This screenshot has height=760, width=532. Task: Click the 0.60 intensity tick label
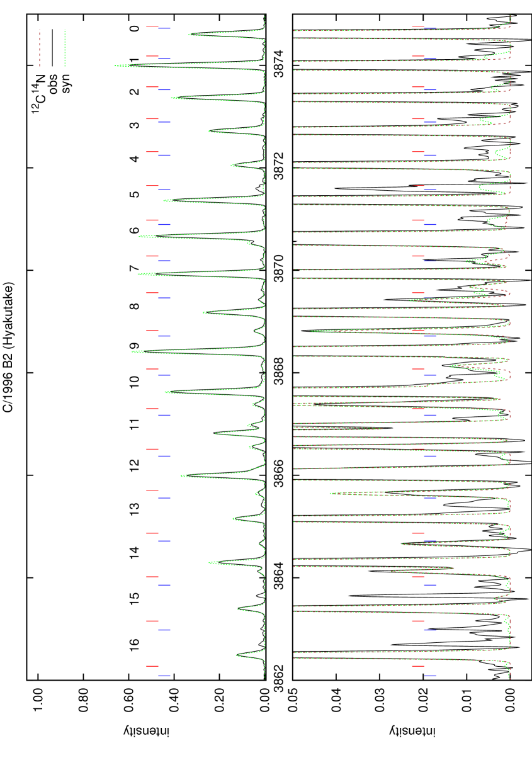(128, 701)
